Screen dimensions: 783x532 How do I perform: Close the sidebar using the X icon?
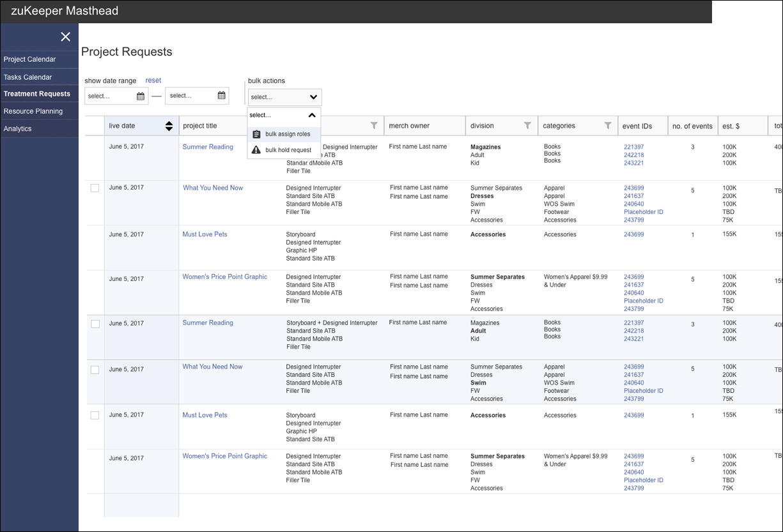[65, 36]
